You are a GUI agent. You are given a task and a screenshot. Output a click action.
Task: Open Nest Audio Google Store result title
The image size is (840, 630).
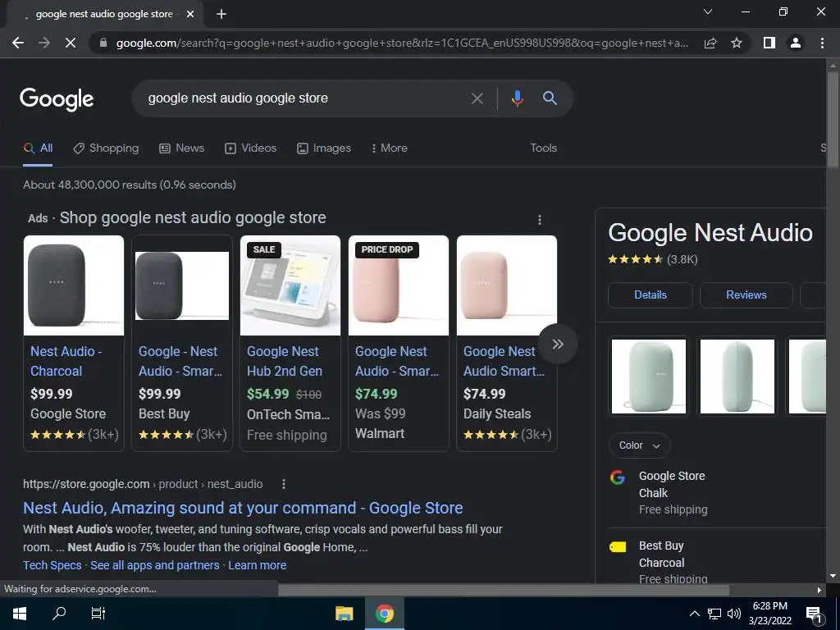pyautogui.click(x=243, y=508)
